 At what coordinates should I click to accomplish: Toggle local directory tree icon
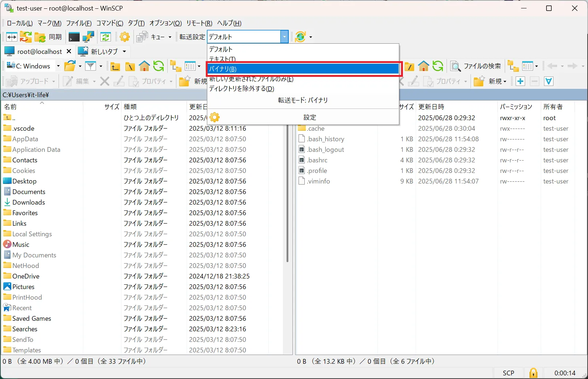176,66
